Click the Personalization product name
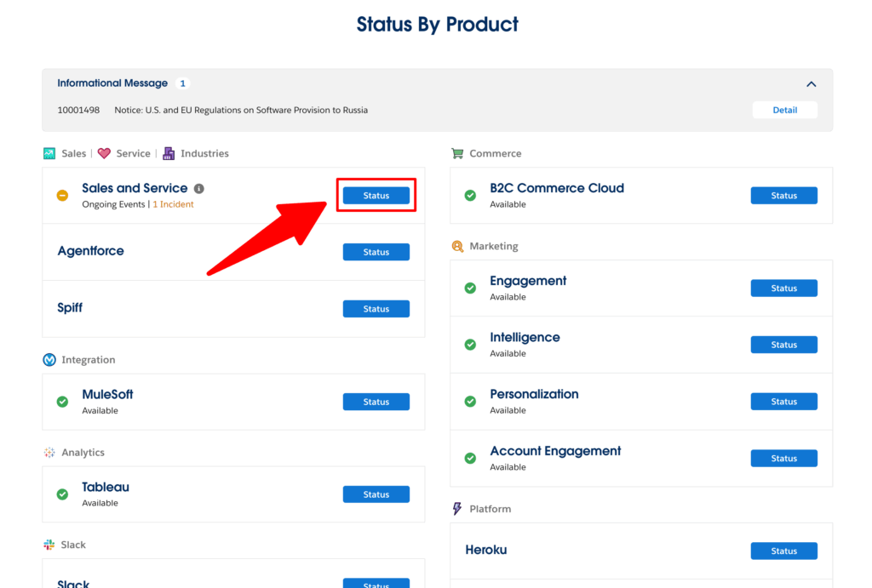The image size is (872, 588). pos(534,394)
